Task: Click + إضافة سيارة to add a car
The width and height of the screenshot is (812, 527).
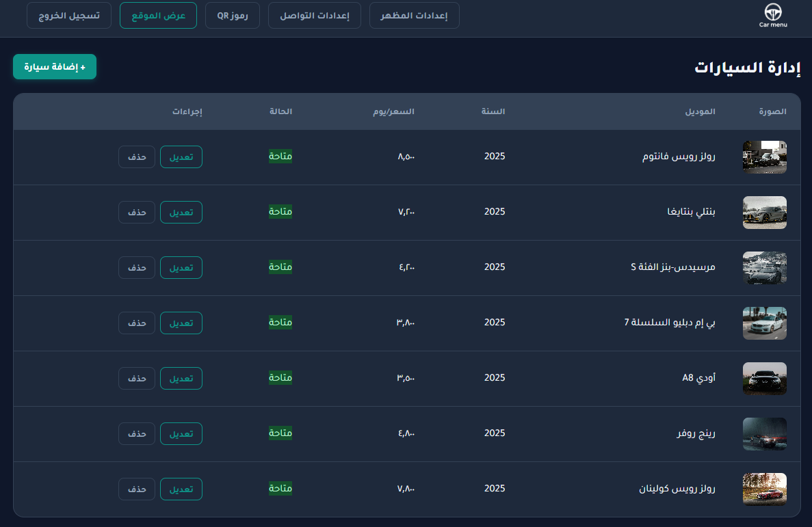Action: 54,66
